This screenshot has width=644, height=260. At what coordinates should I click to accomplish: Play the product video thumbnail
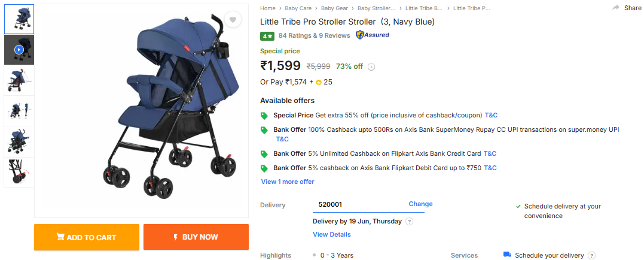point(19,50)
